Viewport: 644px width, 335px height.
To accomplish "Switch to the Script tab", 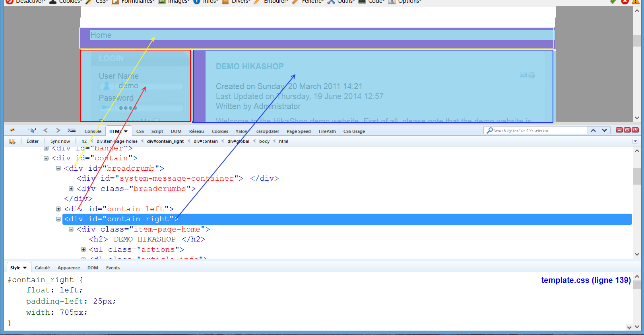I will click(157, 131).
